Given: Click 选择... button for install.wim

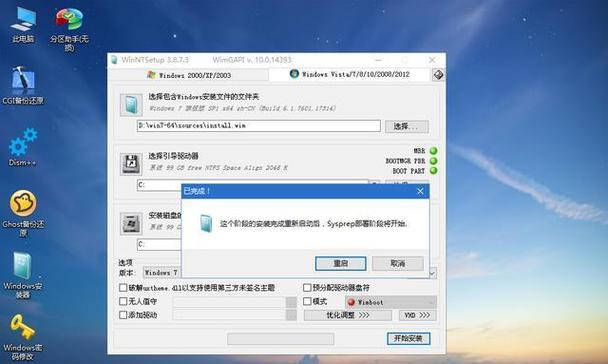Looking at the screenshot, I should coord(406,126).
